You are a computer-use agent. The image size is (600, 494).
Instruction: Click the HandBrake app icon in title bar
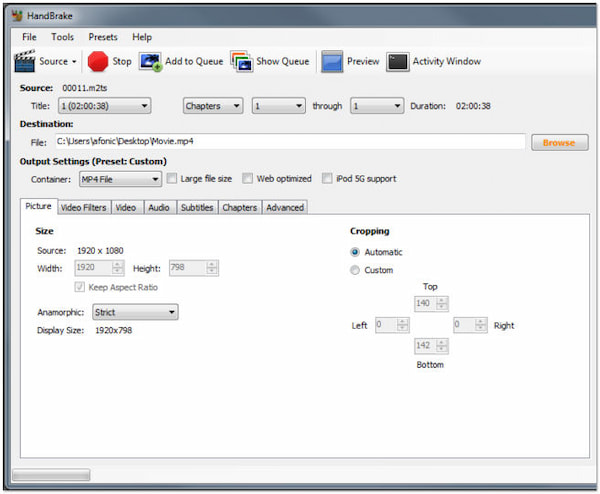(x=17, y=16)
